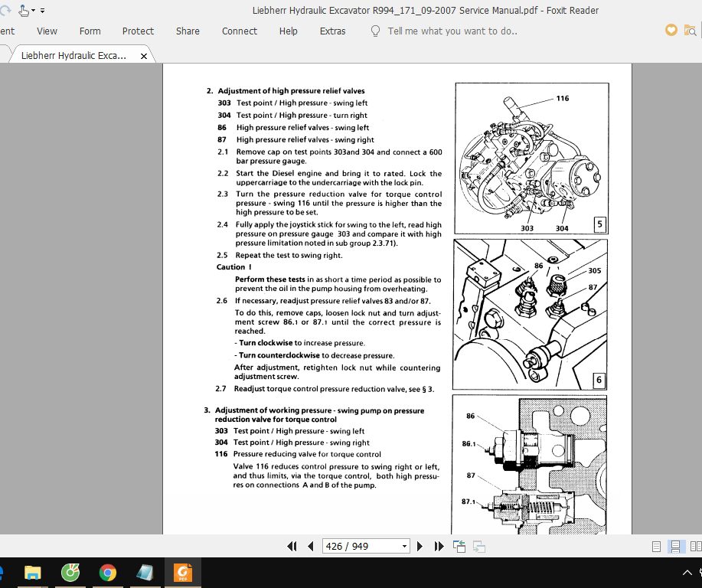Image resolution: width=702 pixels, height=588 pixels.
Task: Open the Help ribbon tab
Action: click(x=289, y=31)
